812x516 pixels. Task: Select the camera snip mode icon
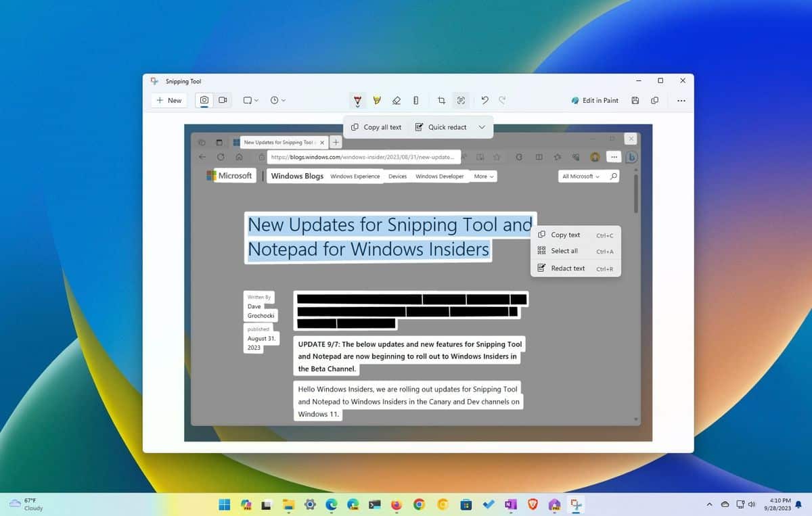pos(204,100)
